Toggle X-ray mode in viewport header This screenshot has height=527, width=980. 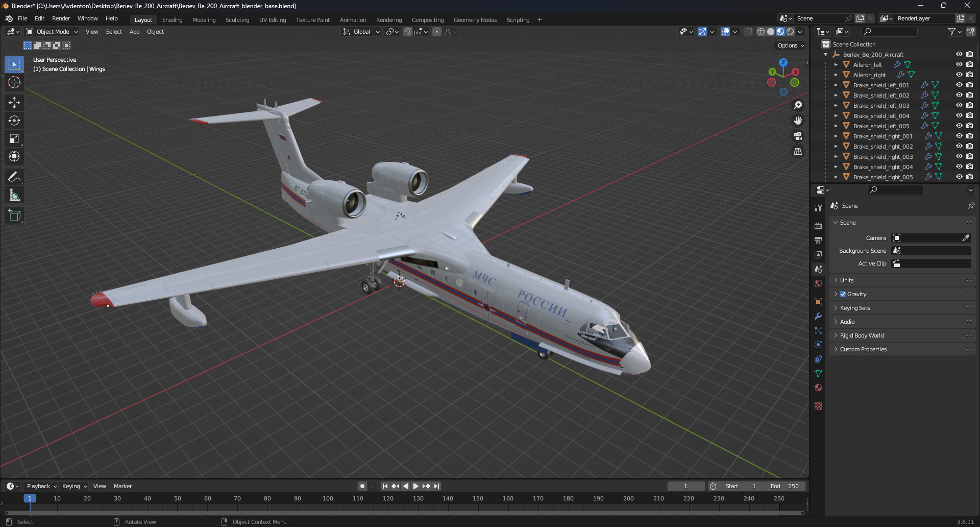[x=748, y=32]
